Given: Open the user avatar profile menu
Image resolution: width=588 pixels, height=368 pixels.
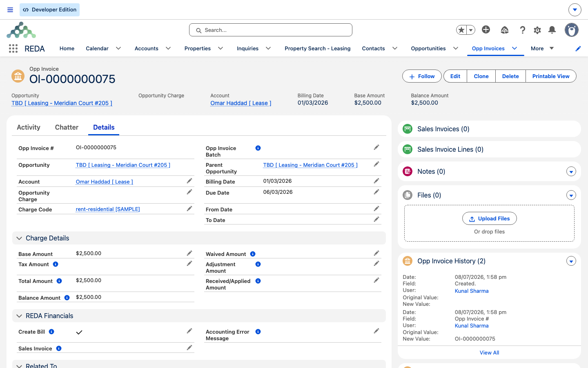Looking at the screenshot, I should [572, 30].
